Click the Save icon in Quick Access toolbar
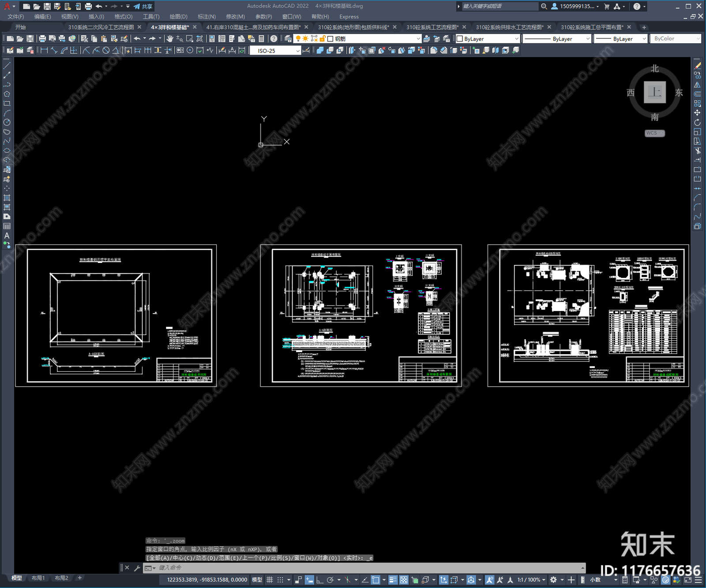Viewport: 706px width, 588px height. (x=47, y=6)
